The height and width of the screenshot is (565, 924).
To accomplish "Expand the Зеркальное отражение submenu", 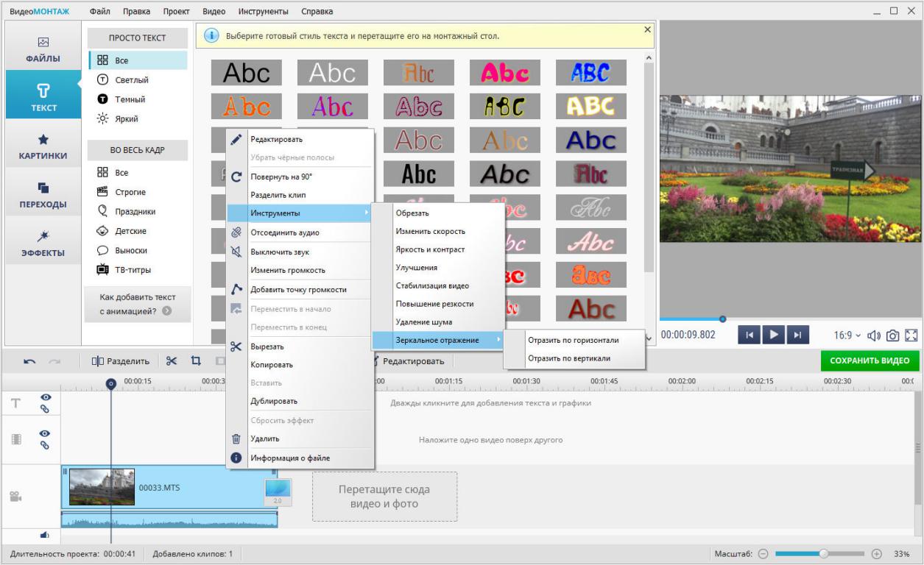I will tap(437, 340).
